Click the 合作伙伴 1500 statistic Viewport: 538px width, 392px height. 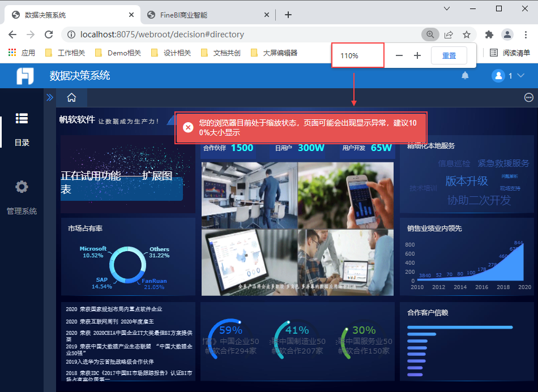point(228,148)
